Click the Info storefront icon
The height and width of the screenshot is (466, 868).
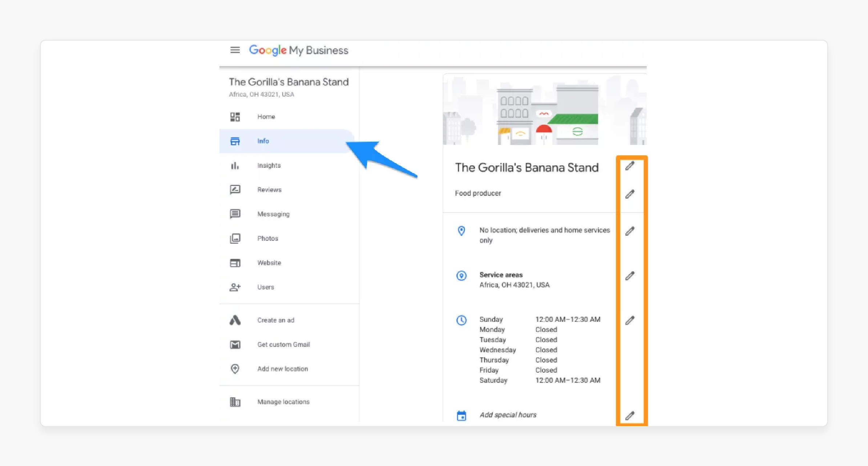coord(235,141)
